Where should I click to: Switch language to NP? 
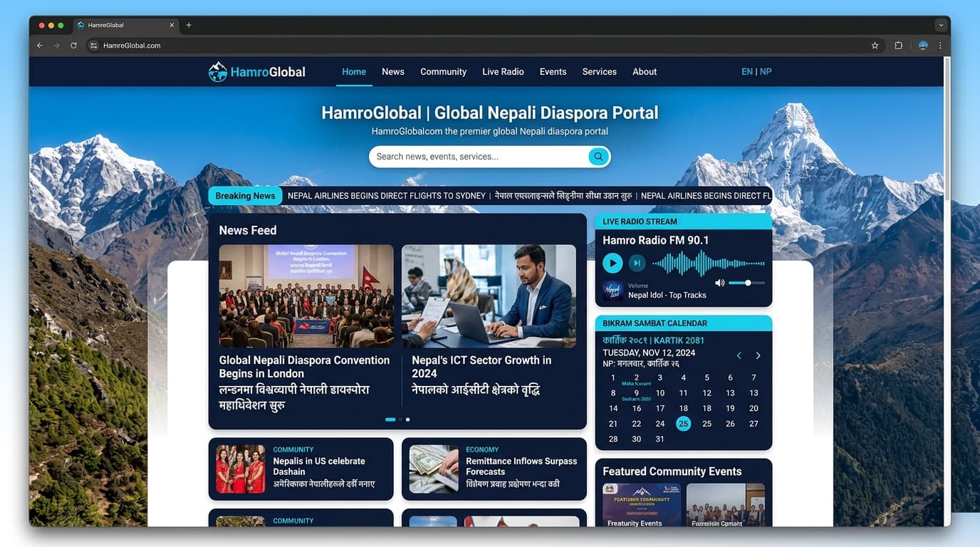pyautogui.click(x=766, y=72)
